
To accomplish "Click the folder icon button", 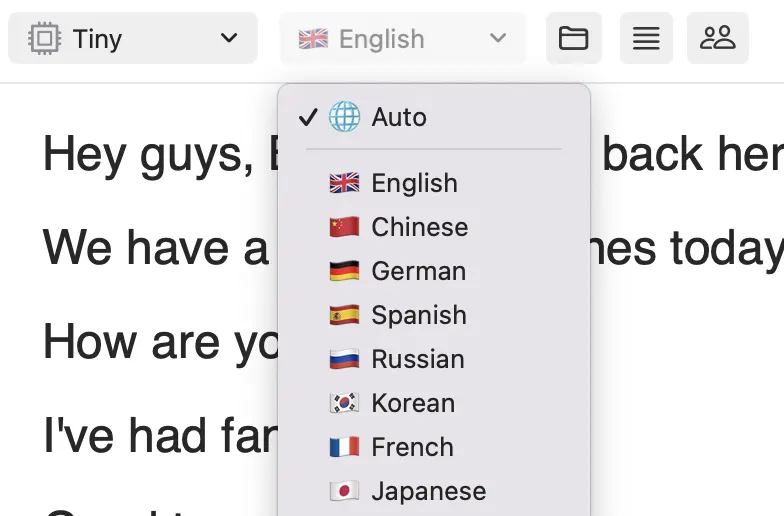I will [x=574, y=38].
